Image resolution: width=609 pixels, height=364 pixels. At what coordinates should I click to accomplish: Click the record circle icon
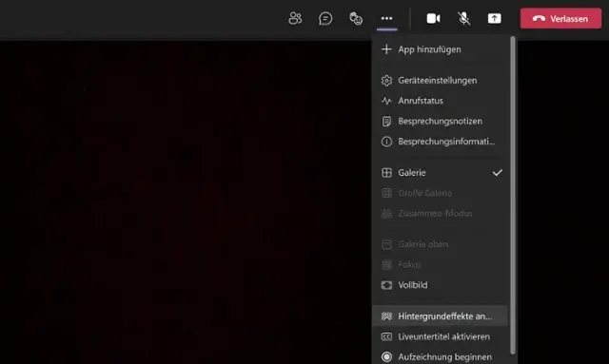(x=386, y=357)
